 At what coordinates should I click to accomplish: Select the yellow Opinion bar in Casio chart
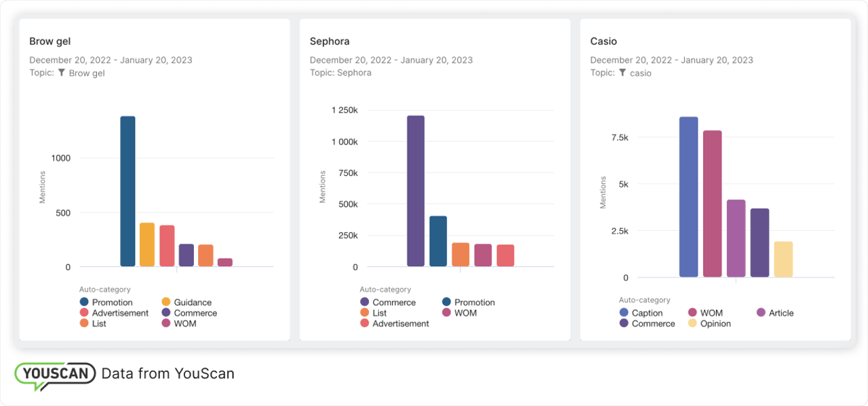point(783,259)
